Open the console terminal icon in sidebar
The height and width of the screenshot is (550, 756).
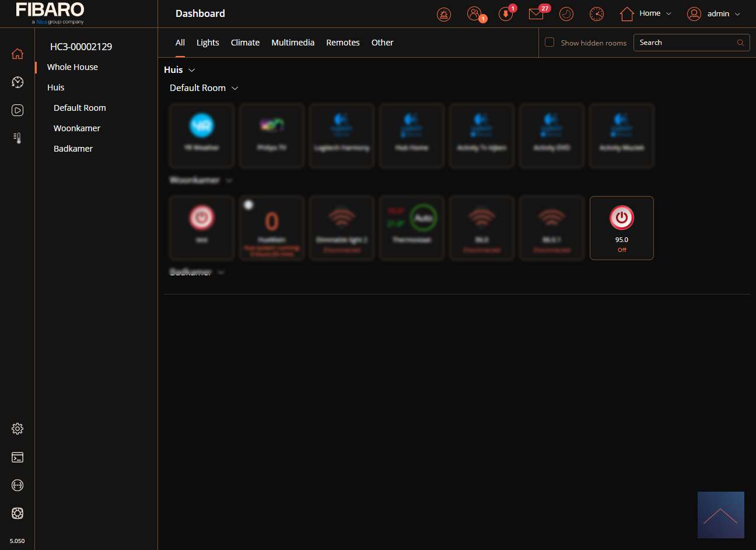pos(17,457)
